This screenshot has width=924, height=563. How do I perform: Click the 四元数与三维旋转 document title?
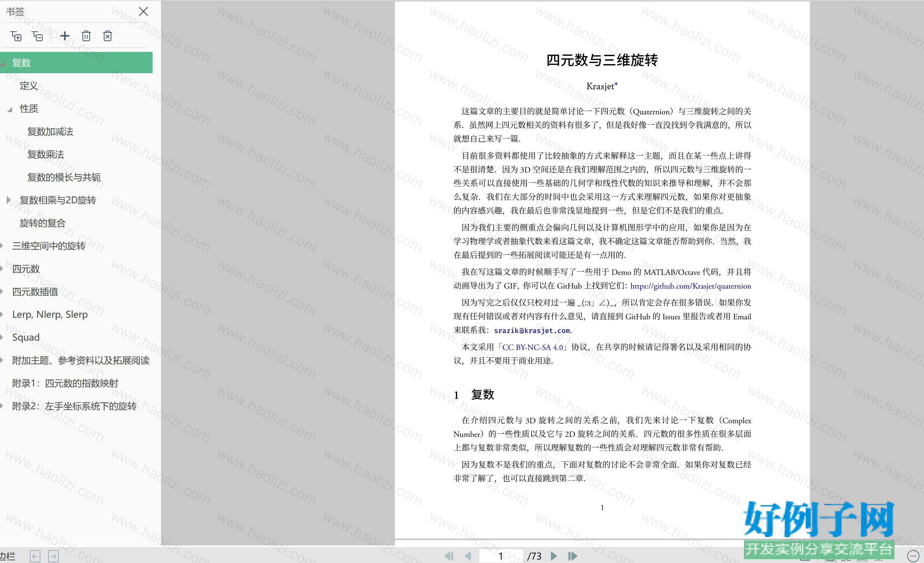[x=602, y=60]
